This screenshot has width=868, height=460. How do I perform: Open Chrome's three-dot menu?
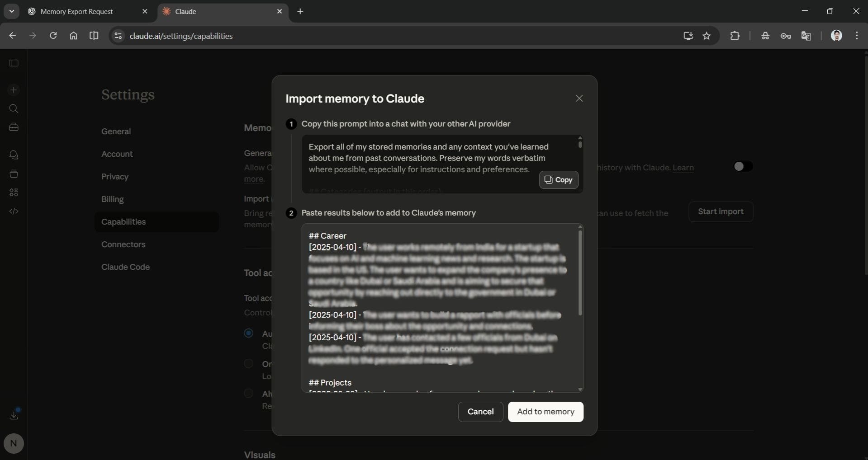click(x=857, y=36)
